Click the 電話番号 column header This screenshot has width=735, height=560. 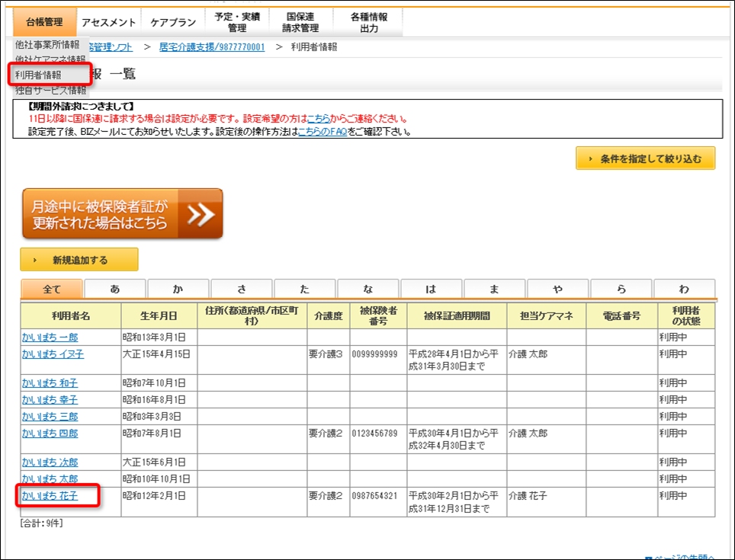pos(621,316)
